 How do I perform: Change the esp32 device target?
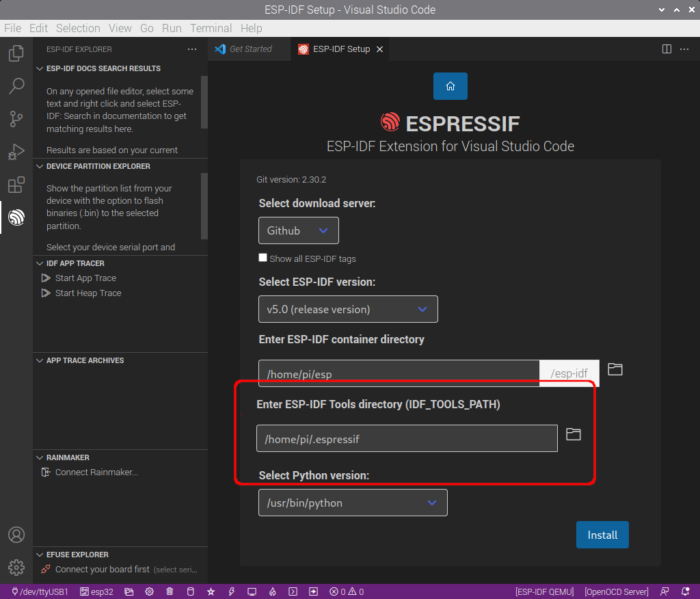tap(96, 591)
